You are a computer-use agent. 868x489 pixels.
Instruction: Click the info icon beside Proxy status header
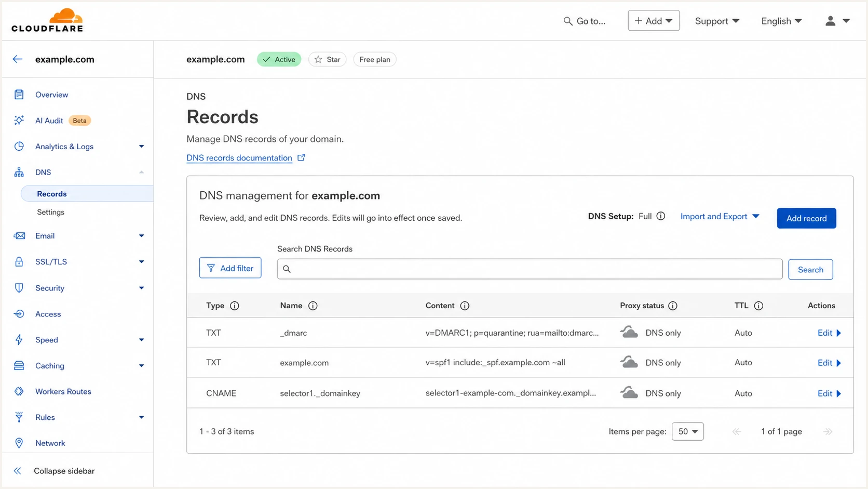[x=673, y=306]
